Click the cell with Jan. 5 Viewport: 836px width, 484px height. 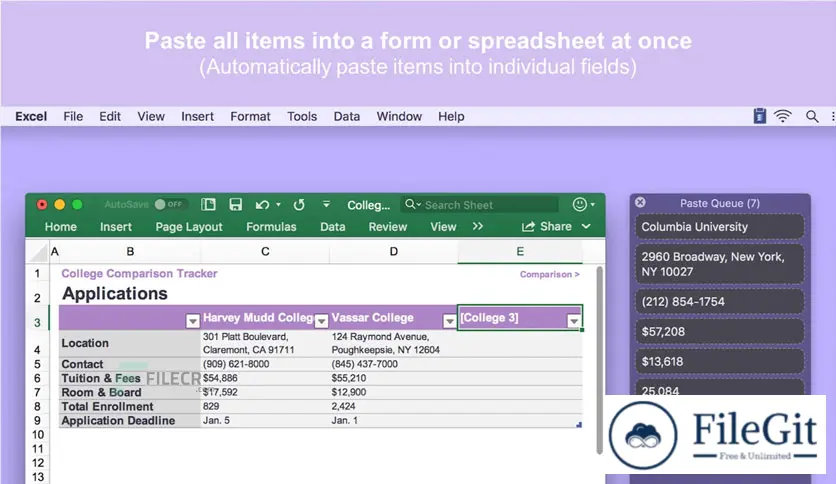pos(265,421)
